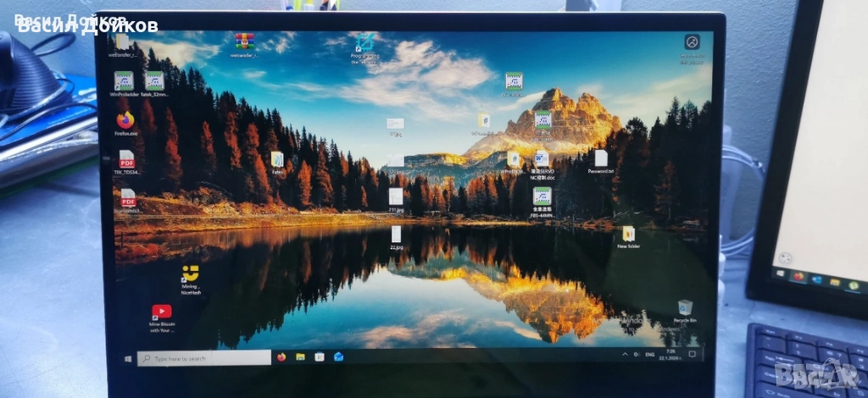Open the Firefox.exe desktop shortcut

coord(126,120)
